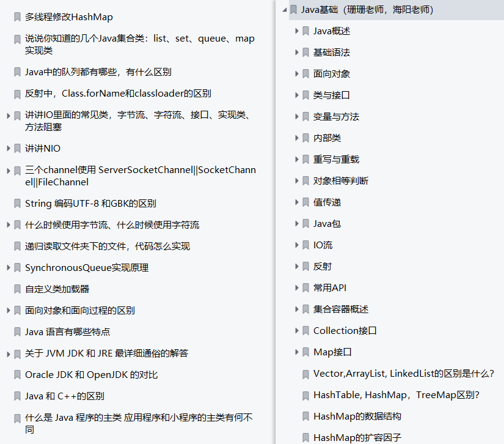
Task: Select the 集合容器概述 tree item
Action: coord(343,309)
